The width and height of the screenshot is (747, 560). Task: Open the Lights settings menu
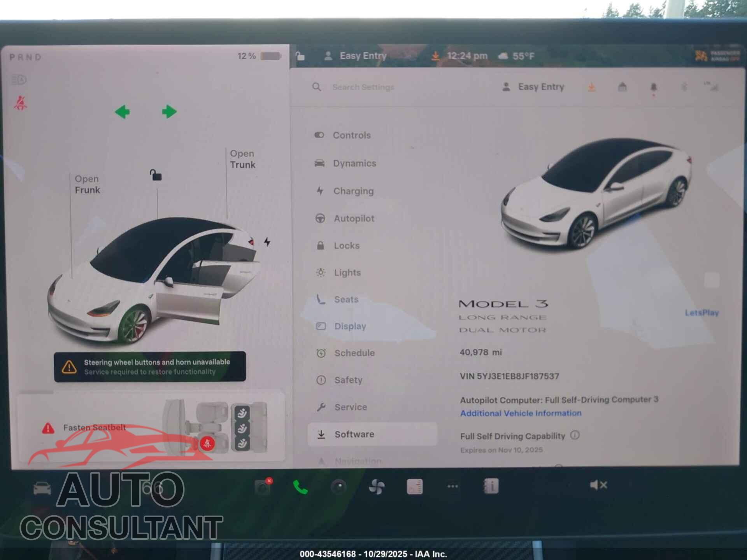click(x=338, y=273)
